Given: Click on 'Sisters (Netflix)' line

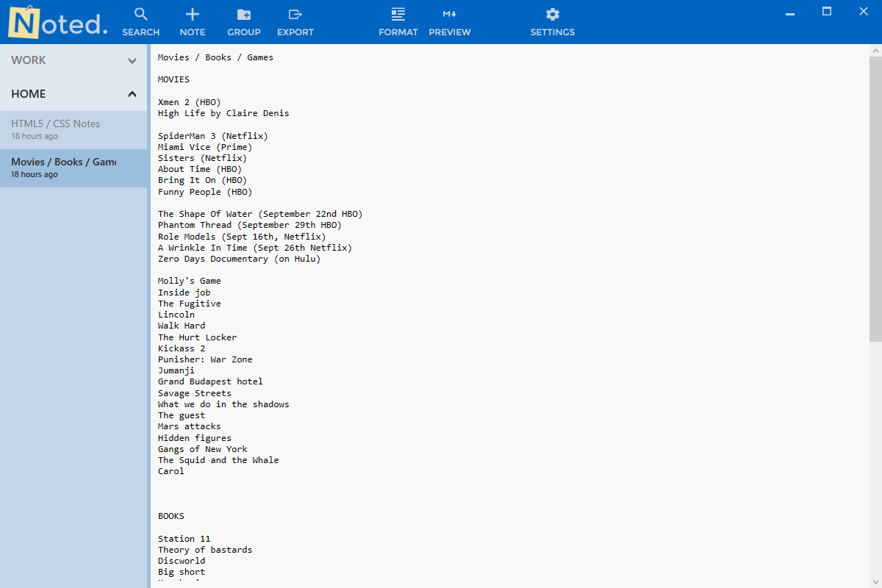Looking at the screenshot, I should coord(202,158).
